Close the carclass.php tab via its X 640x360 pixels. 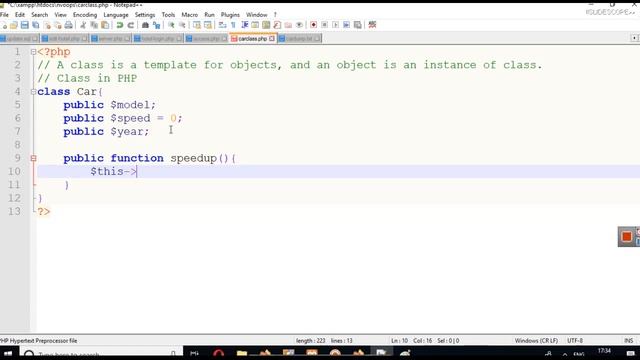pyautogui.click(x=272, y=38)
